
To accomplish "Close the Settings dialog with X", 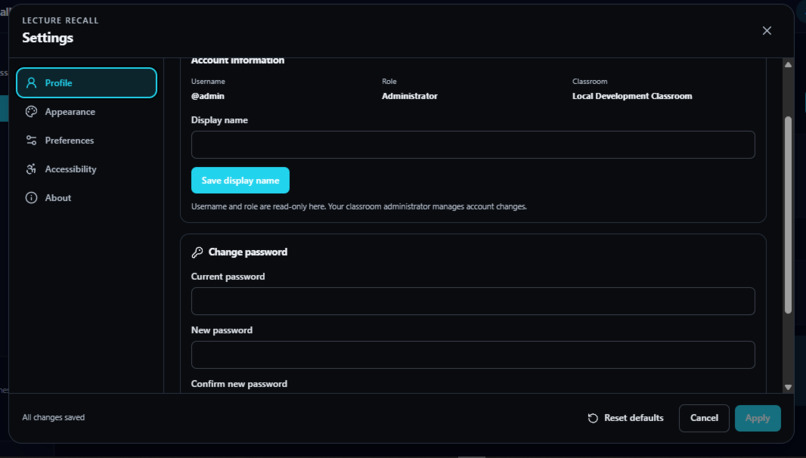I will [766, 31].
